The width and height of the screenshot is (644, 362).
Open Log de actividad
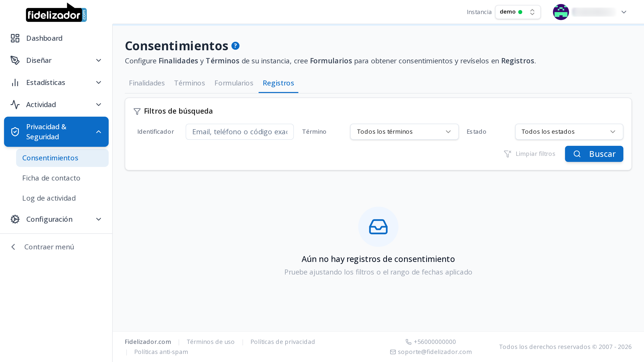point(62,198)
